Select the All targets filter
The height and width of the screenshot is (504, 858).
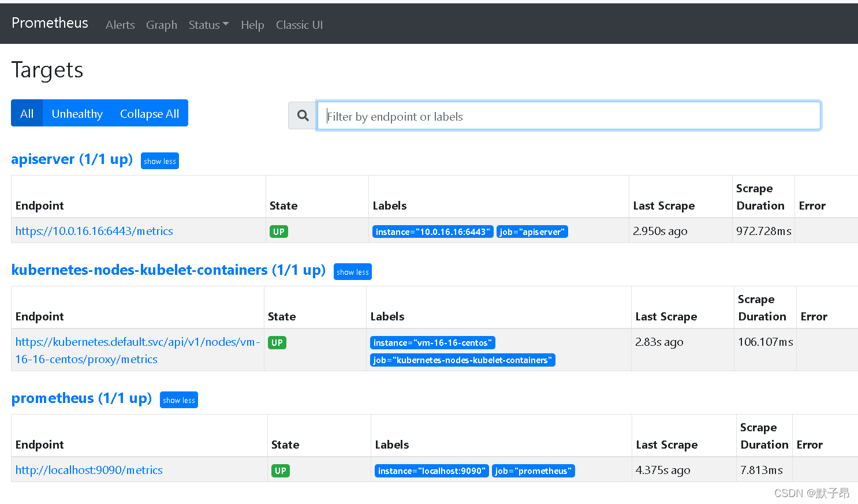click(x=27, y=113)
